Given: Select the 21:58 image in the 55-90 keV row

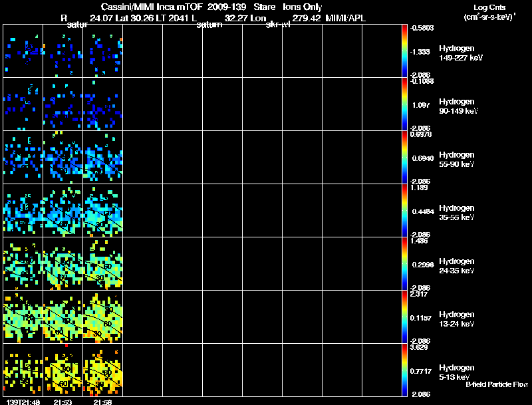Looking at the screenshot, I should (103, 158).
